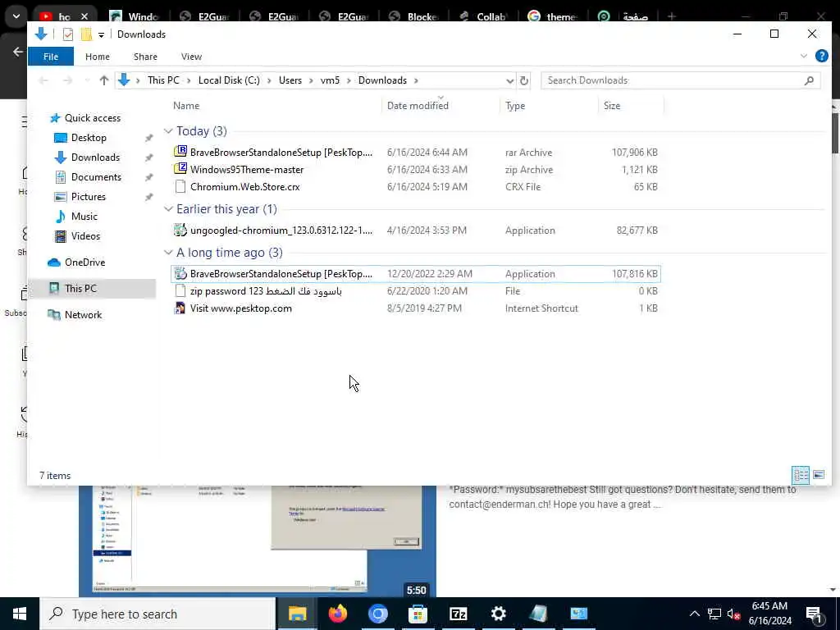Go up one folder level arrow
840x630 pixels.
[104, 80]
